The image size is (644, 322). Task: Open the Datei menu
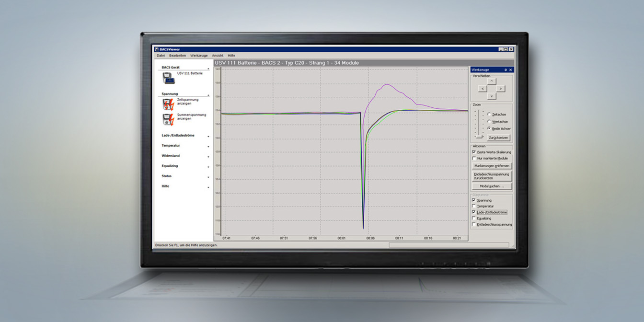pyautogui.click(x=161, y=56)
